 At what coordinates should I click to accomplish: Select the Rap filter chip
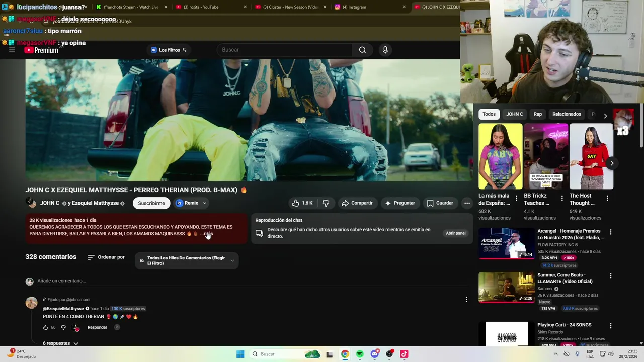pyautogui.click(x=538, y=114)
